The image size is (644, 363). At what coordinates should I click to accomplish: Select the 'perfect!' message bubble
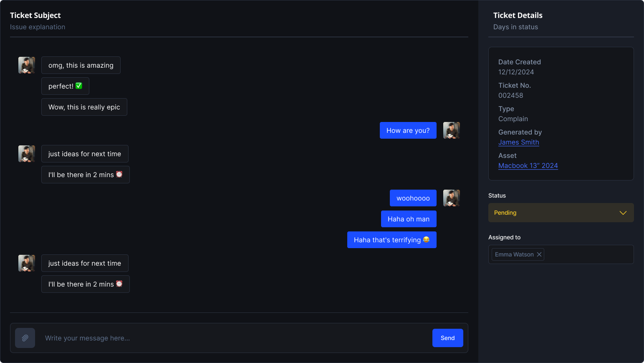pos(65,86)
